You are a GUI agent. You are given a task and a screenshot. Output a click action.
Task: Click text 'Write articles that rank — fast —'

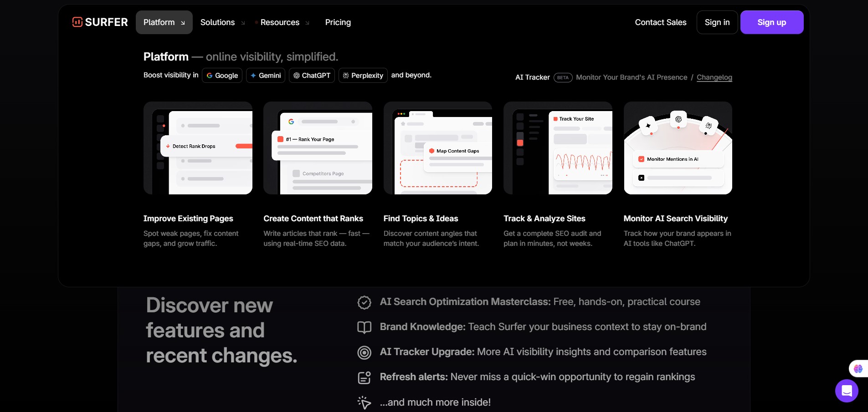(316, 234)
